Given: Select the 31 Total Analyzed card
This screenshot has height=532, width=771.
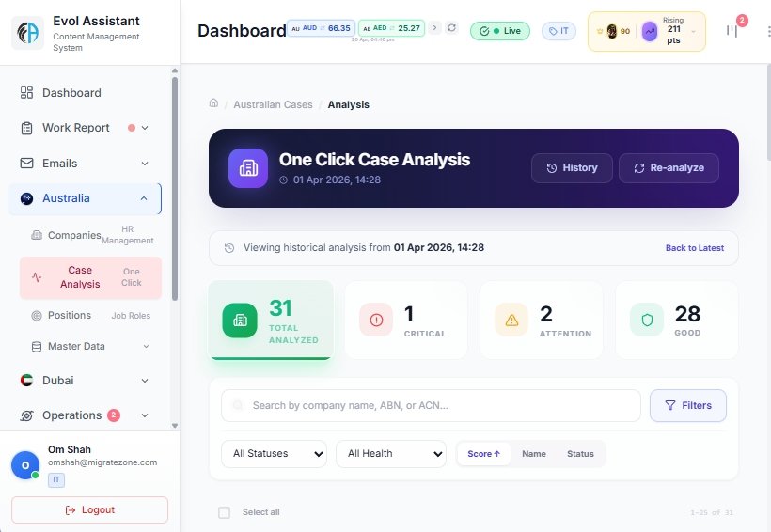Looking at the screenshot, I should pos(271,321).
